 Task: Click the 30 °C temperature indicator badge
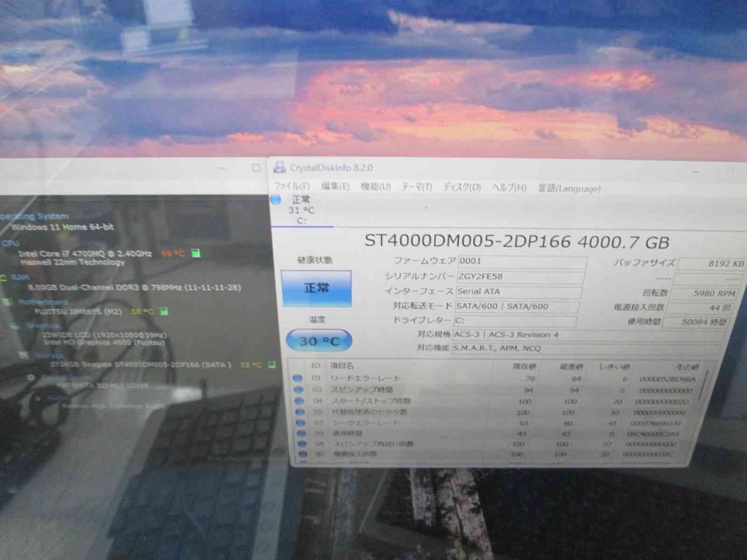tap(318, 341)
